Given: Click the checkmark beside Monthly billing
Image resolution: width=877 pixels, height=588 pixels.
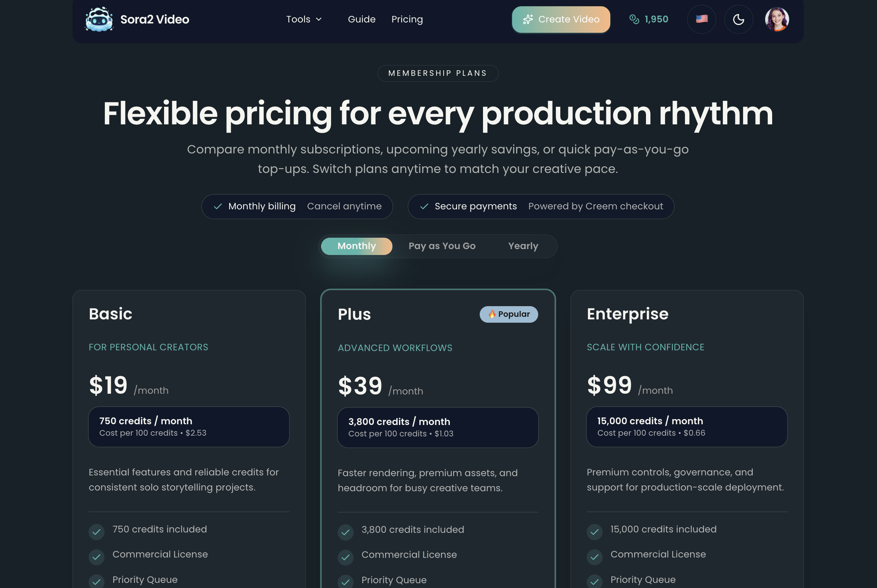Looking at the screenshot, I should tap(218, 206).
